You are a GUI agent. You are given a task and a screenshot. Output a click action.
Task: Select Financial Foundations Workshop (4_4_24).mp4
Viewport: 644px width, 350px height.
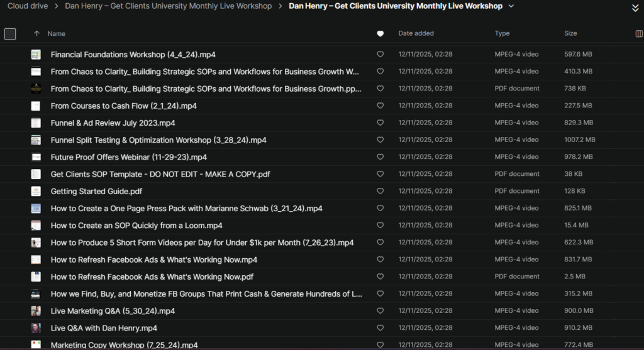[x=133, y=55]
